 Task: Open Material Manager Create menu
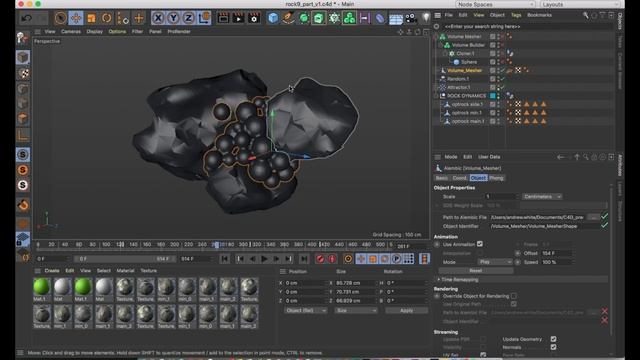(x=52, y=271)
